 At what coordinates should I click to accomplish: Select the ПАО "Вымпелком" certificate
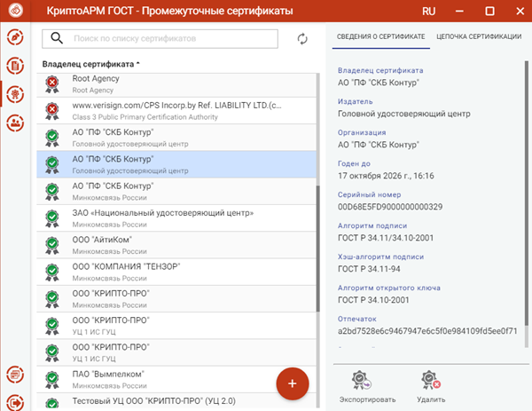pos(176,379)
